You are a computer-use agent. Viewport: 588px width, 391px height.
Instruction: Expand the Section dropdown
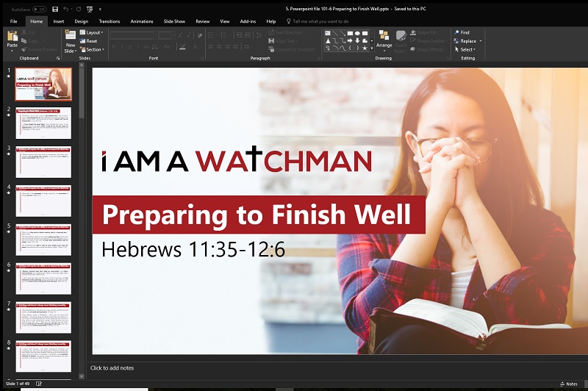pos(93,49)
